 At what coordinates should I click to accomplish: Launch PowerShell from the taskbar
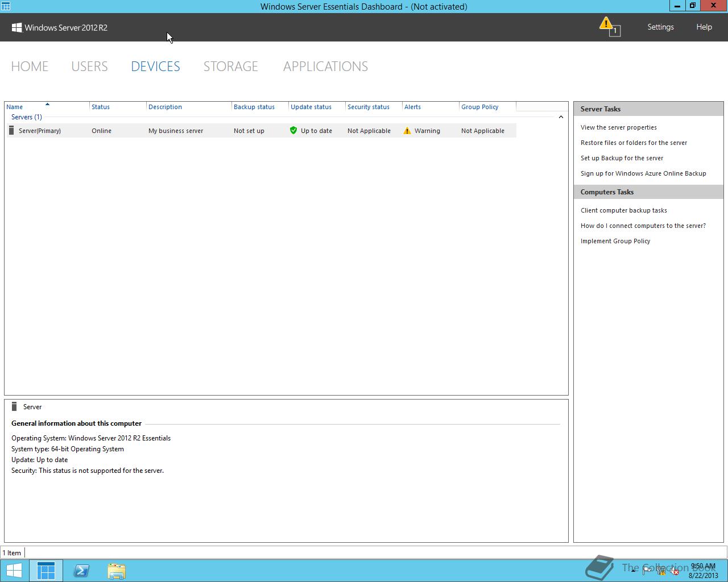[81, 571]
